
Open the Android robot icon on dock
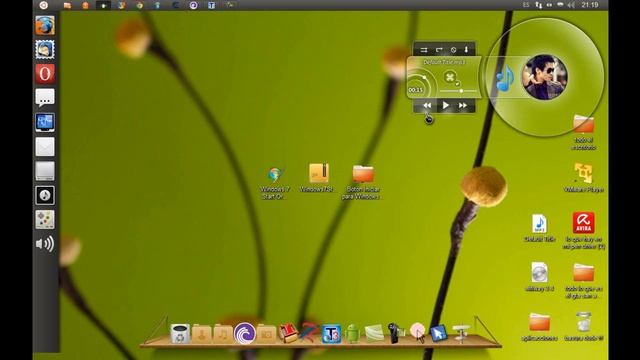coord(353,333)
